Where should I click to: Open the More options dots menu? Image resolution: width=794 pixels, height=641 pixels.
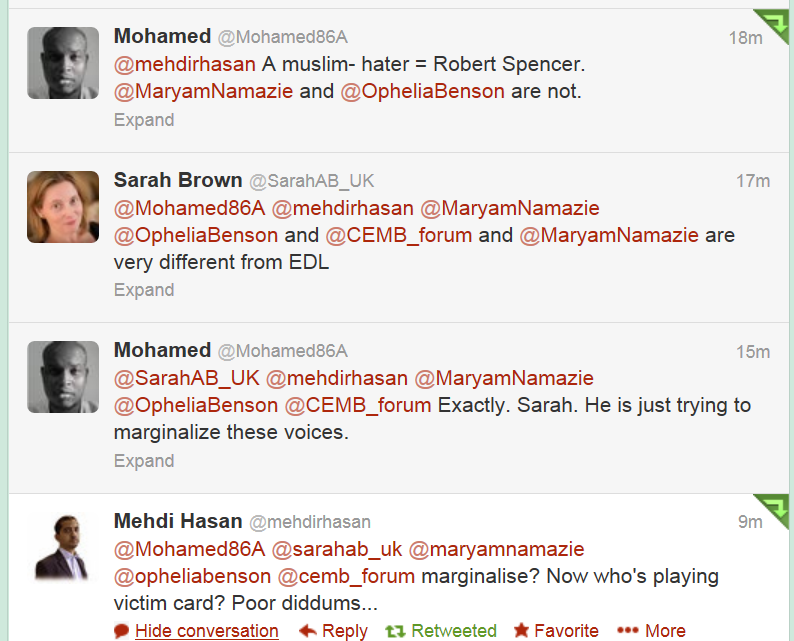628,631
